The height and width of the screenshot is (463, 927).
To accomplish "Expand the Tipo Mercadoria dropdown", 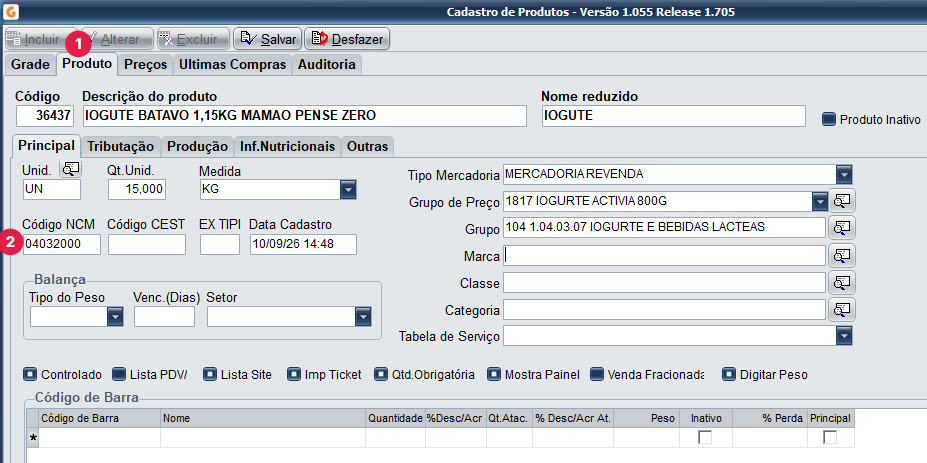I will [844, 175].
